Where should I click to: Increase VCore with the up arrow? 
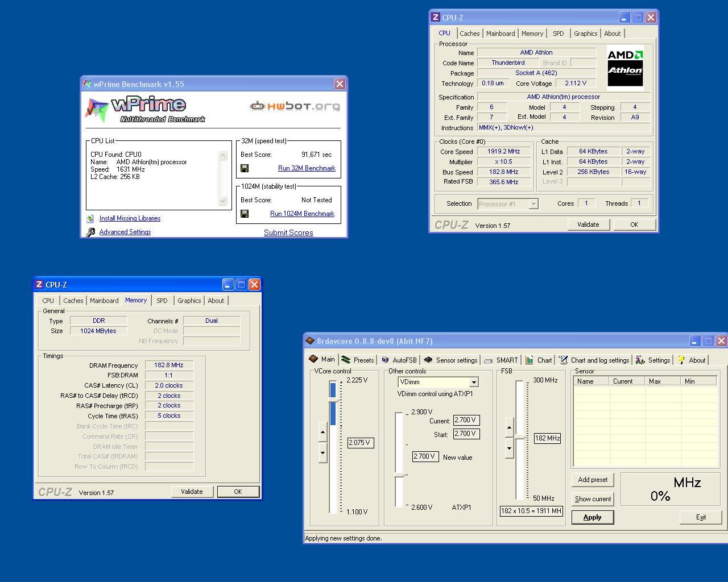322,433
